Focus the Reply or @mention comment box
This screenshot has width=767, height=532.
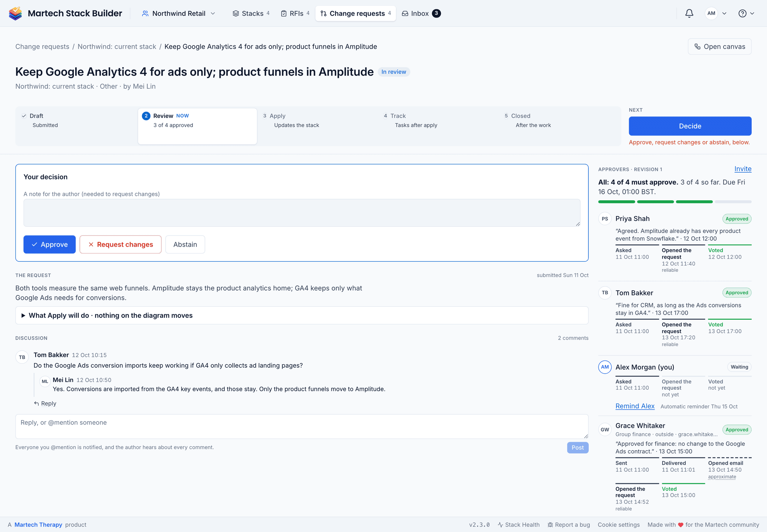click(302, 426)
